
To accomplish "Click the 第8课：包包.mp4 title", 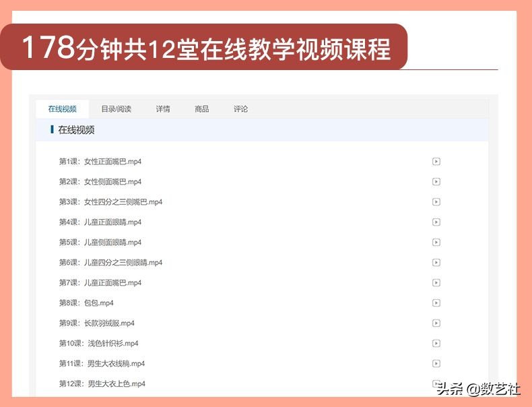I will pyautogui.click(x=86, y=303).
